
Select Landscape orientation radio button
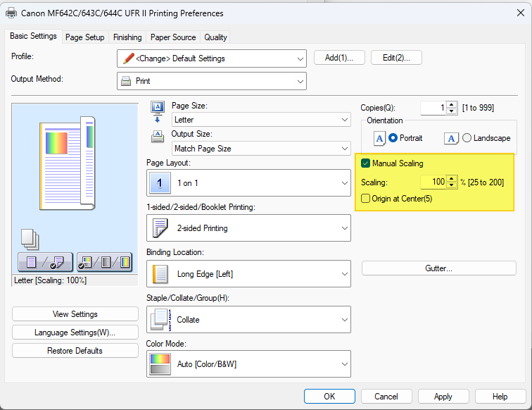[467, 138]
